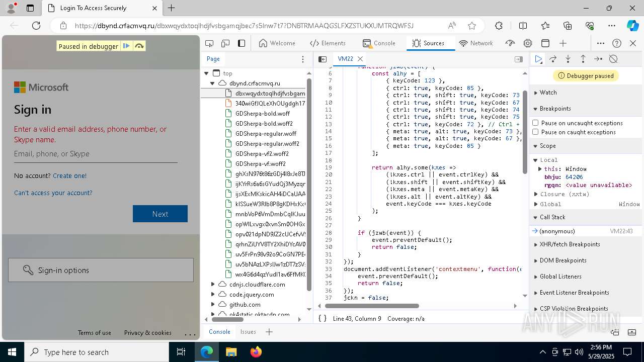Toggle device emulation icon

point(225,43)
